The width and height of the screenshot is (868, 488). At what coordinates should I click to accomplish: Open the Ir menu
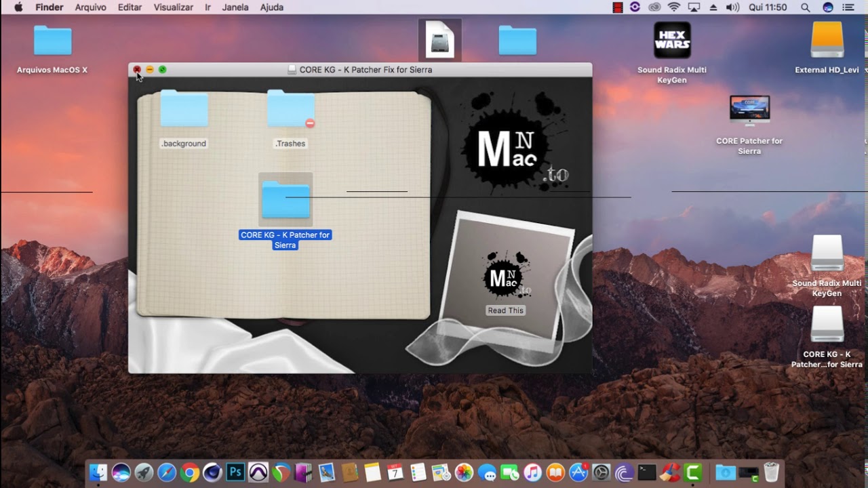pos(208,7)
